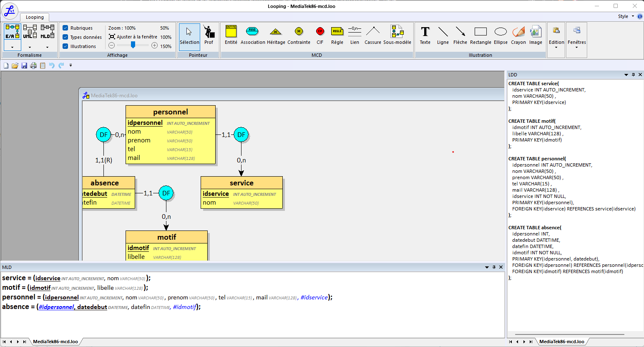
Task: Select the Flèche illustration tool
Action: click(460, 35)
